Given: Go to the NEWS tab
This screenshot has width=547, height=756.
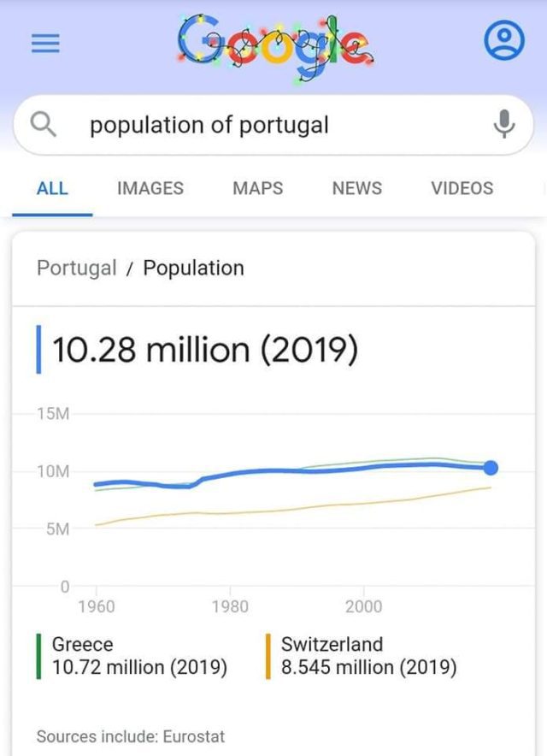Looking at the screenshot, I should tap(356, 188).
